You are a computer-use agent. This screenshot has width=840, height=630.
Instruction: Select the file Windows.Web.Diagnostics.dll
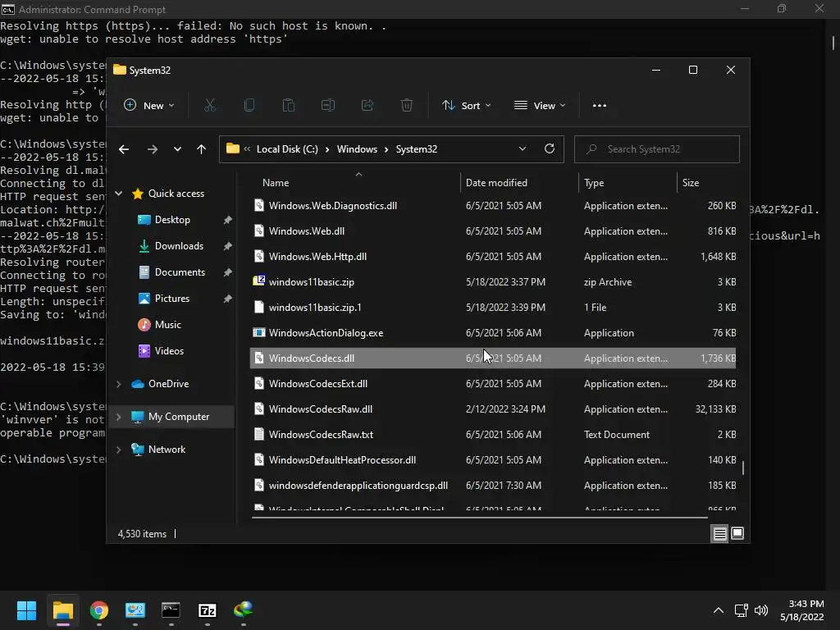493,206
